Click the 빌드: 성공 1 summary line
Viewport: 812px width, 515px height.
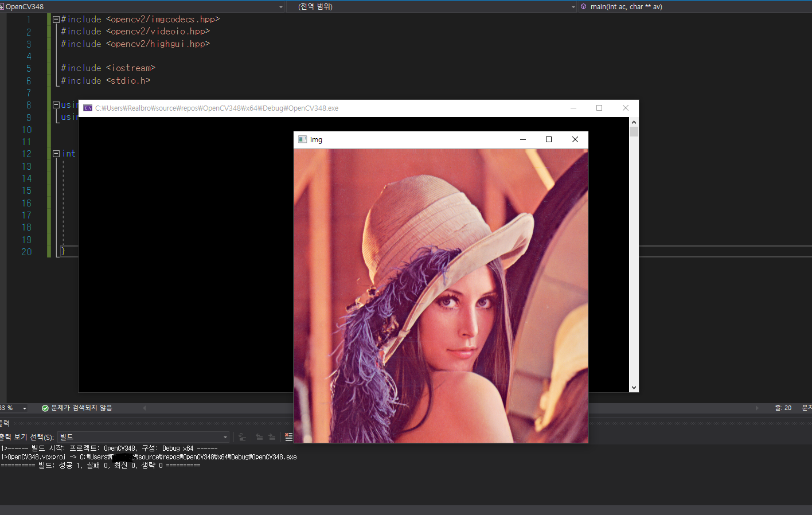(101, 466)
